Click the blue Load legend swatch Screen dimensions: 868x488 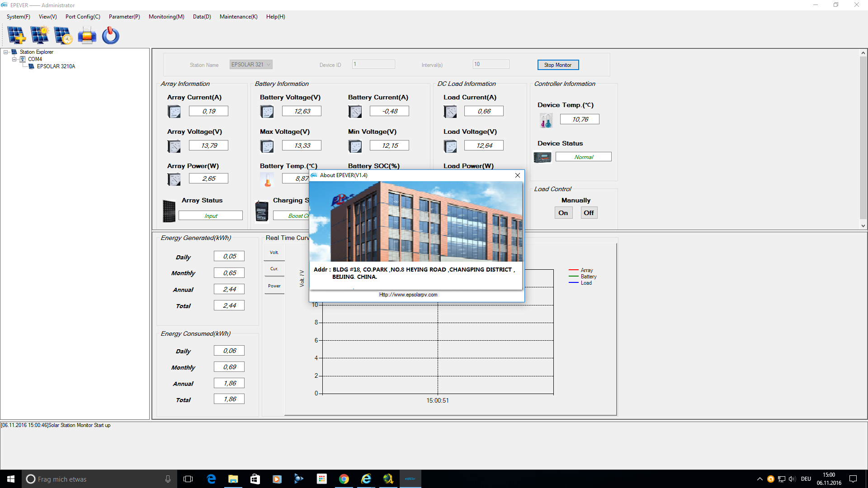pyautogui.click(x=574, y=283)
